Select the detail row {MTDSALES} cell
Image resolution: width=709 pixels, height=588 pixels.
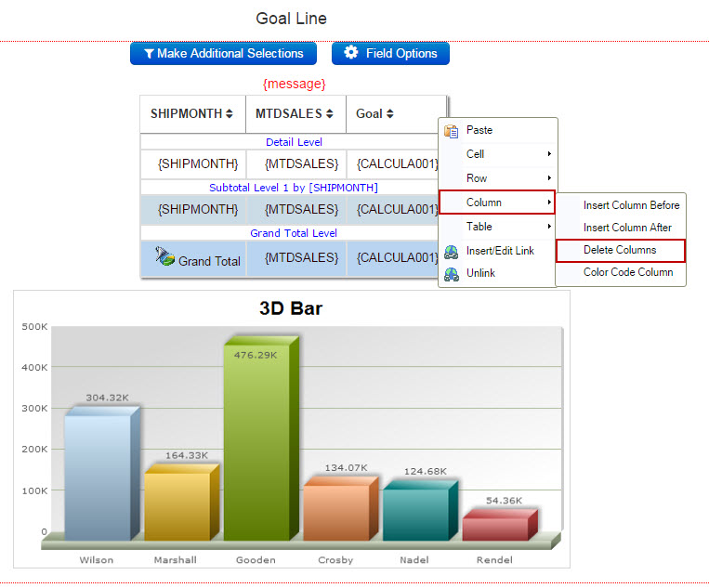click(296, 164)
